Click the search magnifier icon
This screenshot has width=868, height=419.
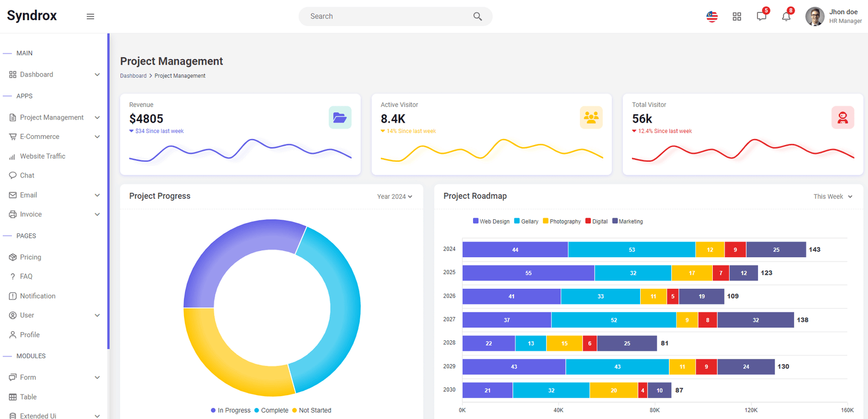477,16
